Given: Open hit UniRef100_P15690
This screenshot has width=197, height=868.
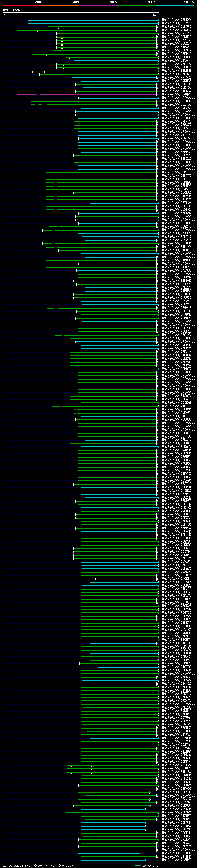Looking at the screenshot, I should tap(177, 481).
